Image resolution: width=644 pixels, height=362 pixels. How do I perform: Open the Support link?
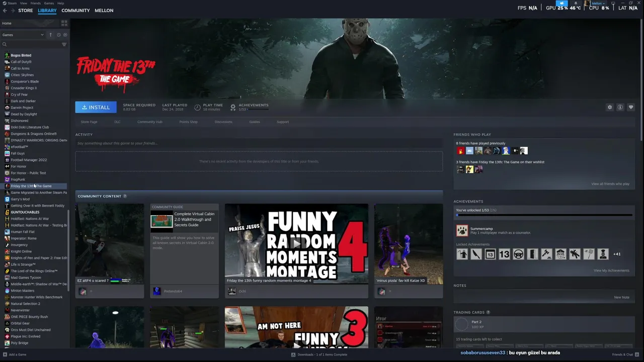coord(283,122)
